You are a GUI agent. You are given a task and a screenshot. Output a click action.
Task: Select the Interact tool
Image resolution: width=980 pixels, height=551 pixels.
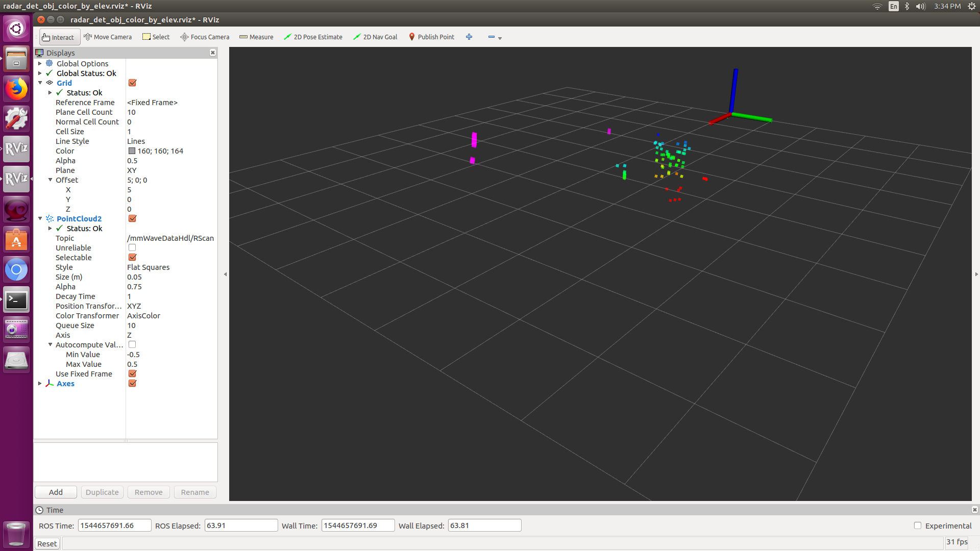[x=59, y=37]
